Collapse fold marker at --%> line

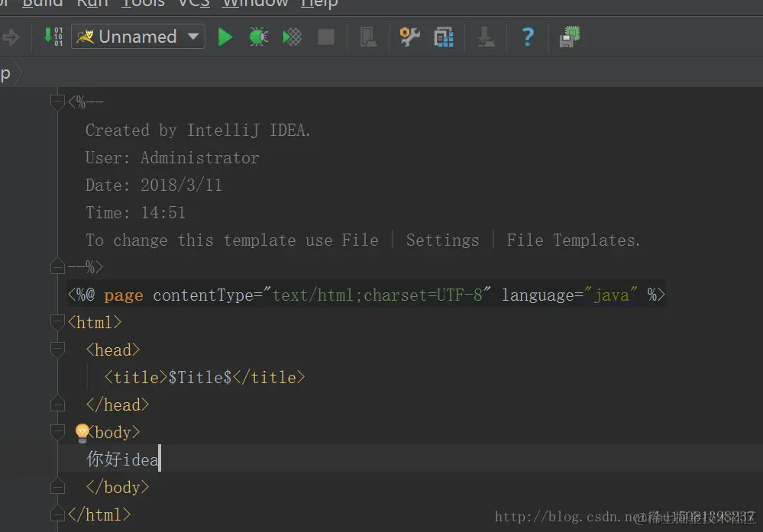tap(57, 266)
